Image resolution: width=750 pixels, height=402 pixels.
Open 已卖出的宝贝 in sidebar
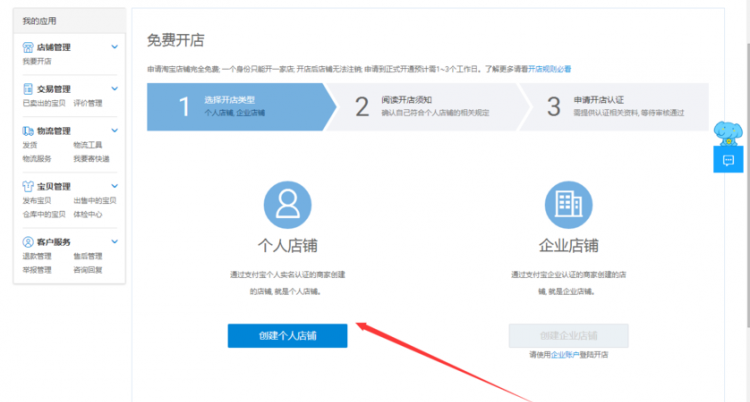pyautogui.click(x=44, y=103)
